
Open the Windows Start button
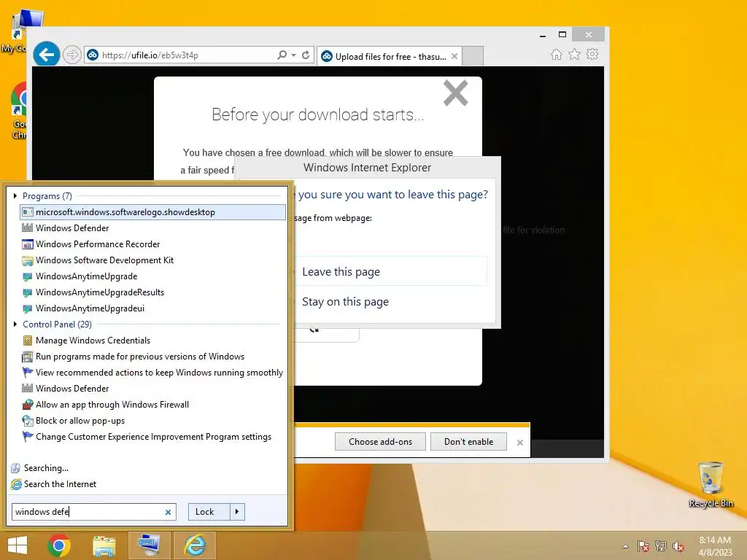click(18, 545)
